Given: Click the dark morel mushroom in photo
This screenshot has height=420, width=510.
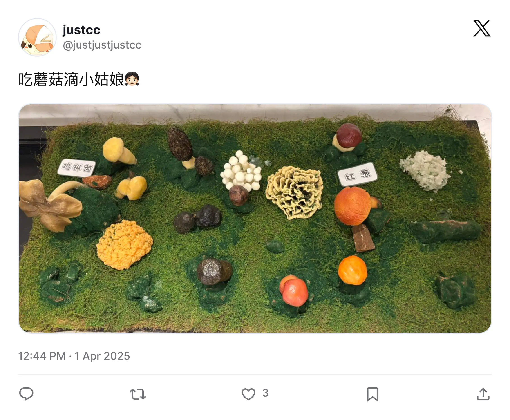Looking at the screenshot, I should click(x=180, y=144).
